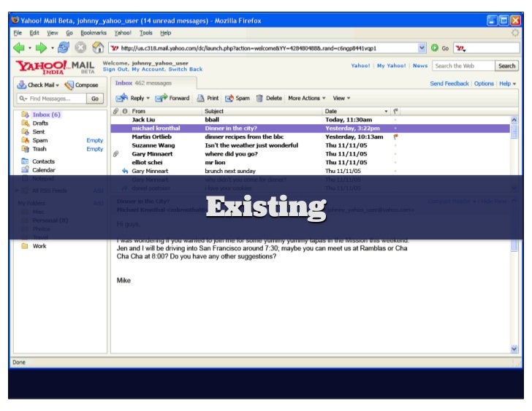The height and width of the screenshot is (411, 532).
Task: Toggle flag on Martin Ortlieb message
Action: coord(395,137)
